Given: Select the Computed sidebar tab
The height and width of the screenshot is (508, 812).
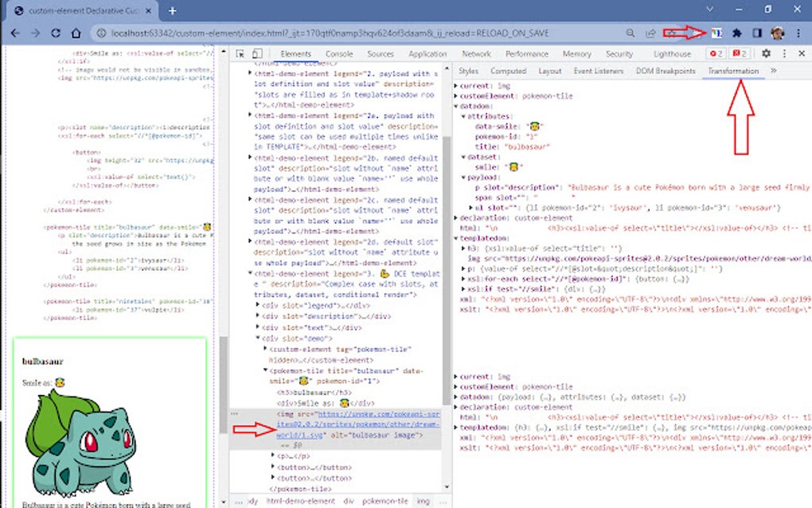Looking at the screenshot, I should pos(508,71).
